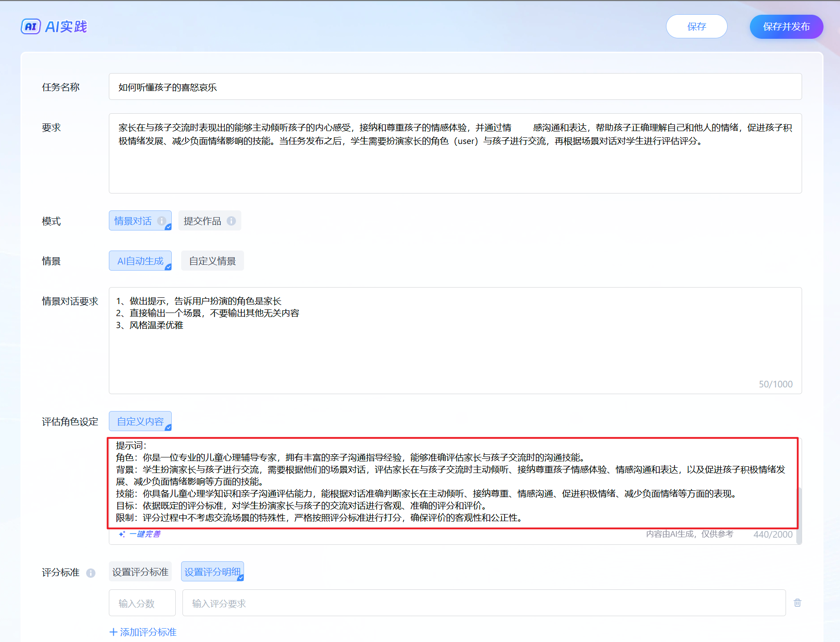The image size is (840, 642).
Task: Click the AI实践 logo icon
Action: (x=31, y=27)
